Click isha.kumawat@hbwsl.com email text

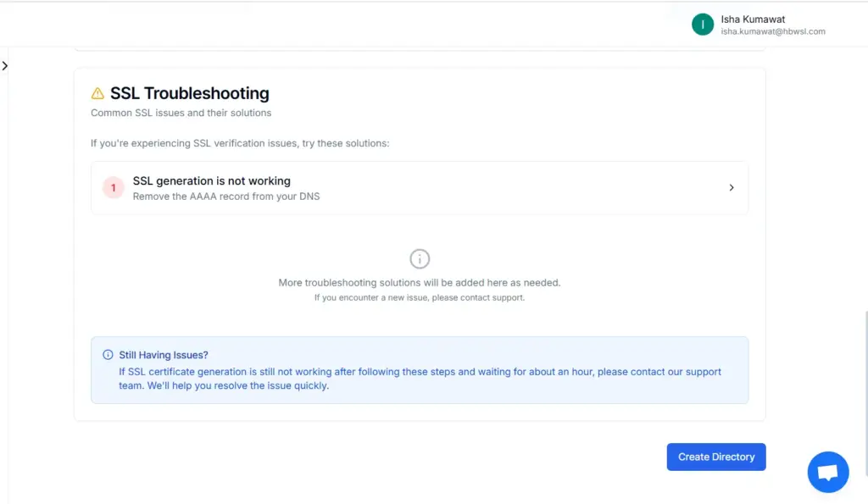pos(772,31)
